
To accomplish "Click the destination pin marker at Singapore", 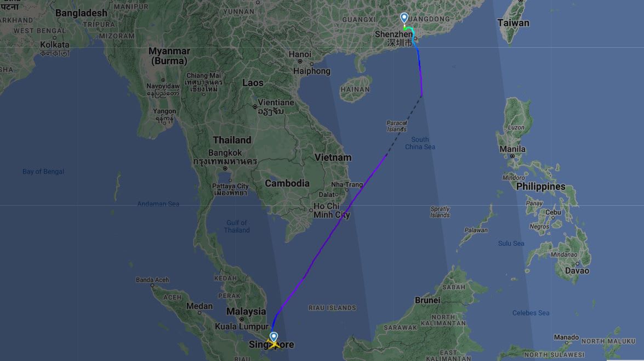I will pyautogui.click(x=273, y=337).
